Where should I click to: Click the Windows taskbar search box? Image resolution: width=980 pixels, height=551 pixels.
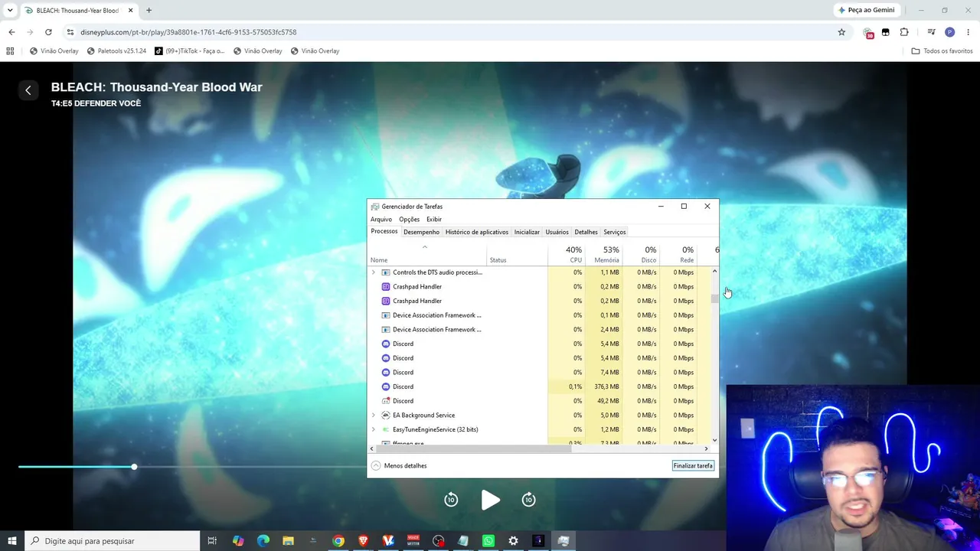click(112, 541)
